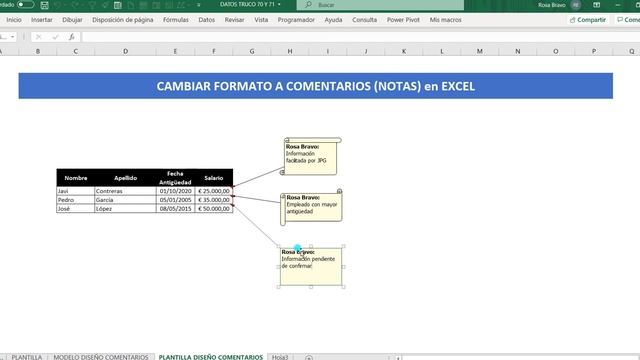Click the blue title banner CAMBIAR FORMATO
The height and width of the screenshot is (360, 640).
(316, 86)
